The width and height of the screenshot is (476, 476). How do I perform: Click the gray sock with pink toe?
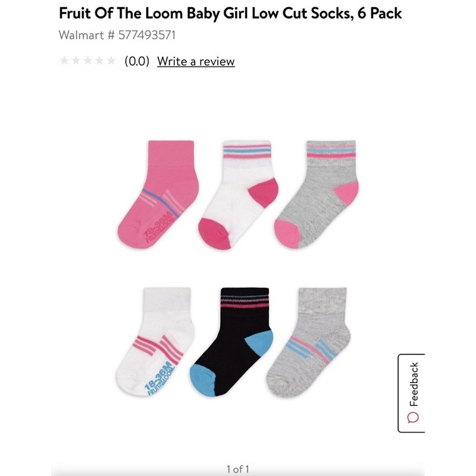point(316,195)
